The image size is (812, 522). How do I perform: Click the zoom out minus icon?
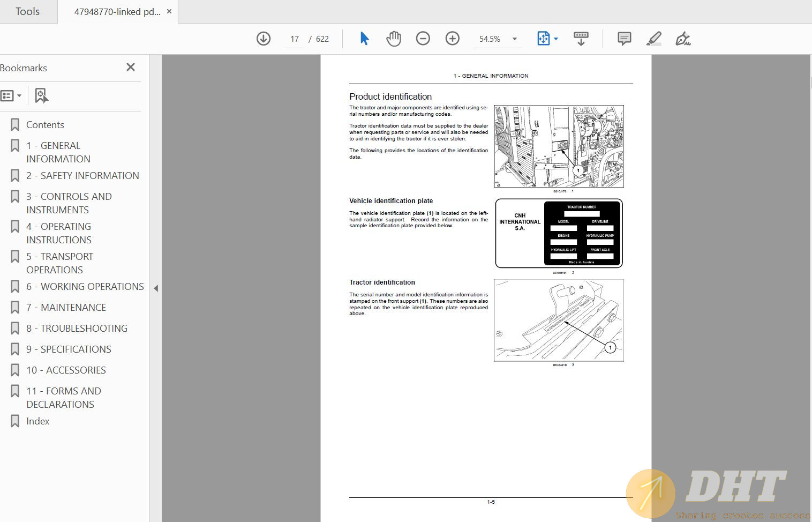coord(423,39)
